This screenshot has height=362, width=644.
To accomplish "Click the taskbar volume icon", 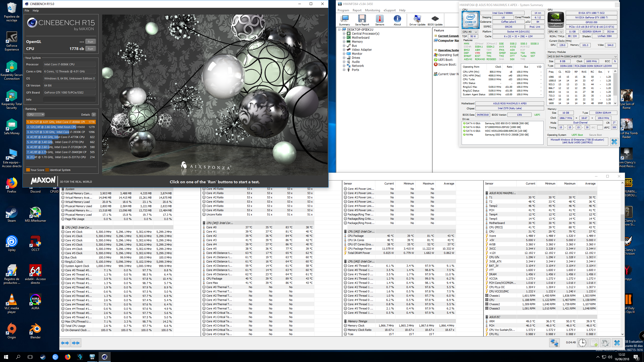I will click(610, 357).
